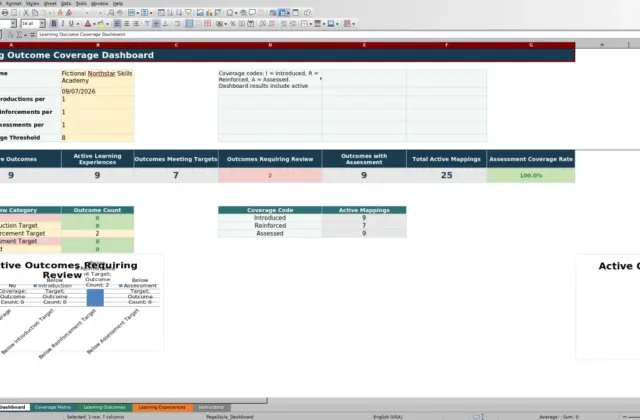Open the Background Color dropdown arrow
The height and width of the screenshot is (420, 640).
[107, 24]
